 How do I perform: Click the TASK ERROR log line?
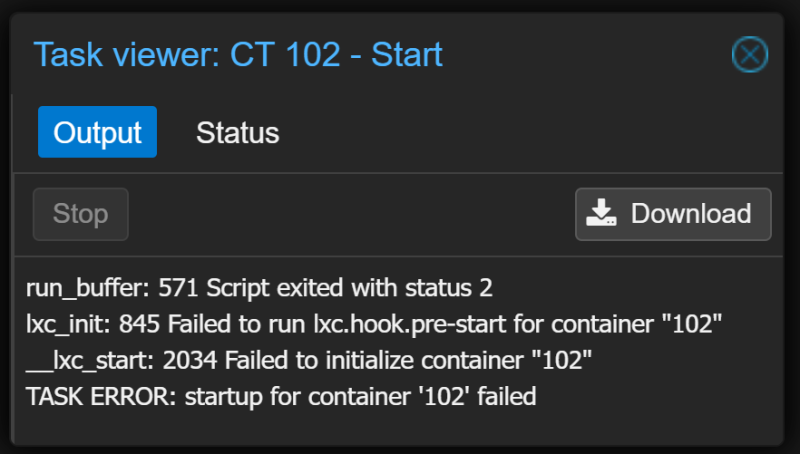[281, 396]
